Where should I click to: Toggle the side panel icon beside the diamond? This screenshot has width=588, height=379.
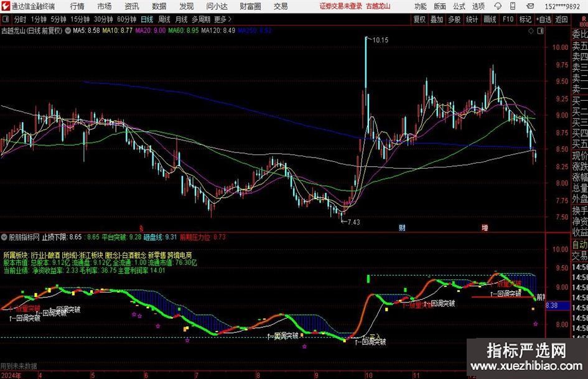pyautogui.click(x=540, y=30)
